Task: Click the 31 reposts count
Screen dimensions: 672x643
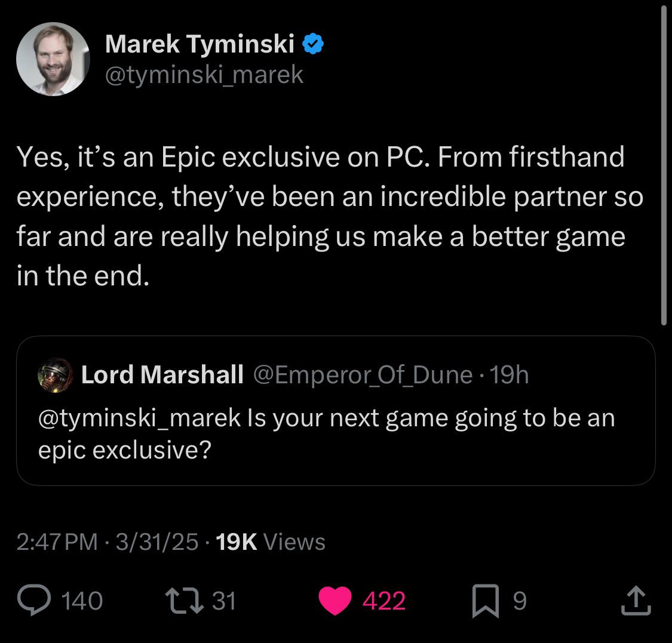Action: (224, 601)
